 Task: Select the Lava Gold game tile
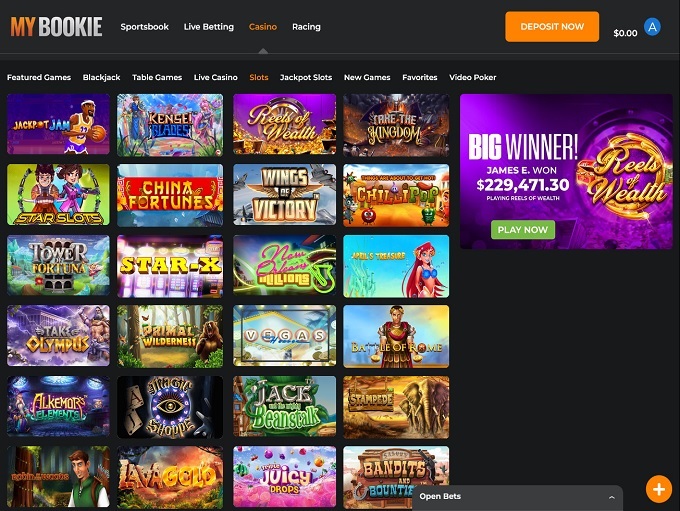coord(170,477)
